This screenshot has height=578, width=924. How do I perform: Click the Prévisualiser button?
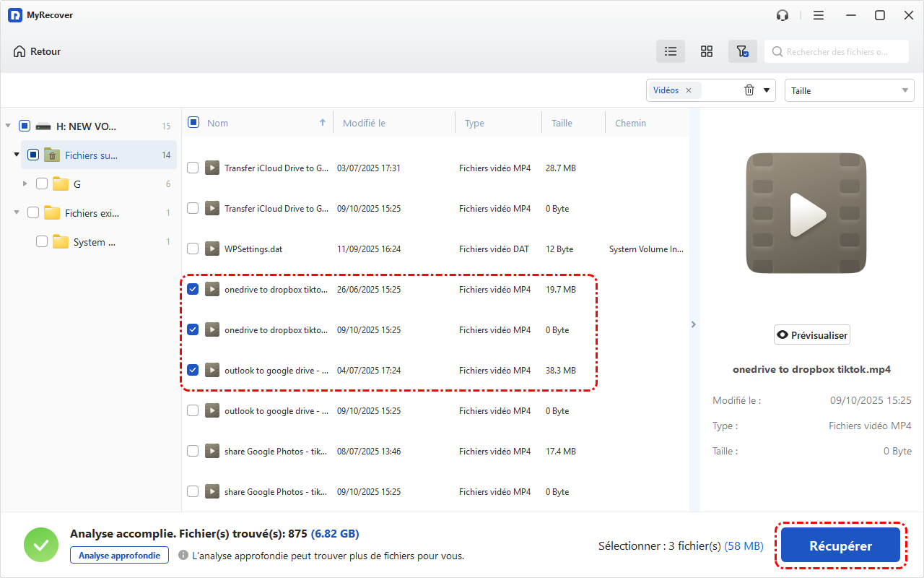(812, 335)
